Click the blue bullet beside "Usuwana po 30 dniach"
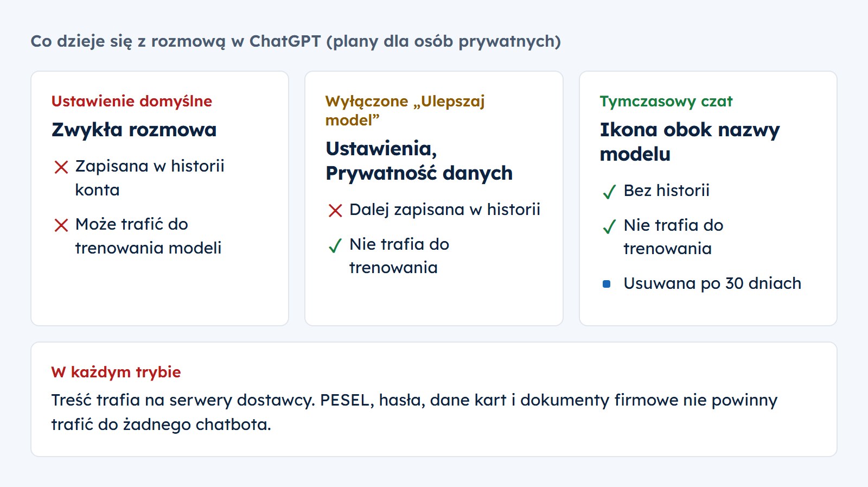Screen dimensions: 868x487 (x=607, y=284)
